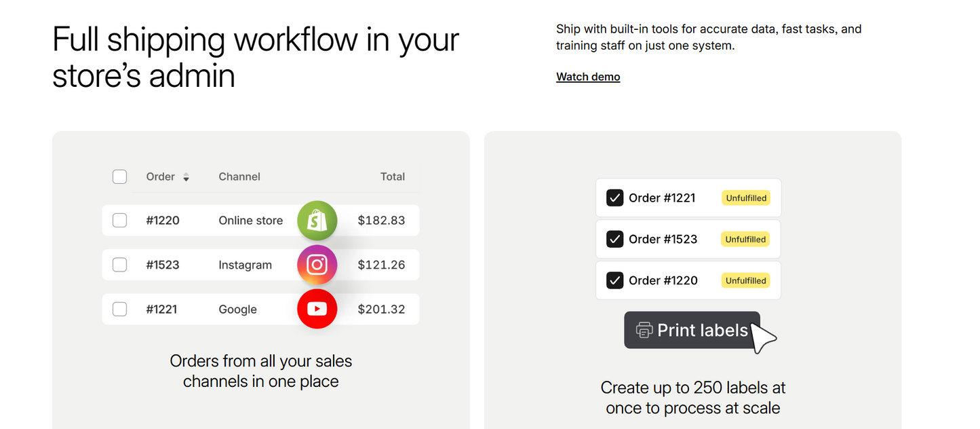Uncheck the Order #1220 Unfulfilled checkbox
The image size is (980, 429).
[614, 280]
